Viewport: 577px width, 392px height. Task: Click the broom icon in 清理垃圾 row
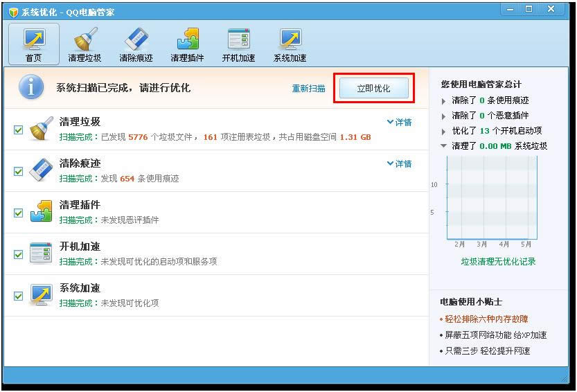(x=41, y=129)
